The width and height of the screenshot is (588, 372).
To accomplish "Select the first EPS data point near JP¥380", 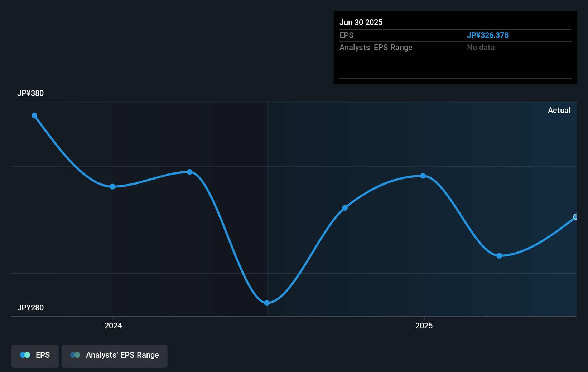I will pos(34,116).
